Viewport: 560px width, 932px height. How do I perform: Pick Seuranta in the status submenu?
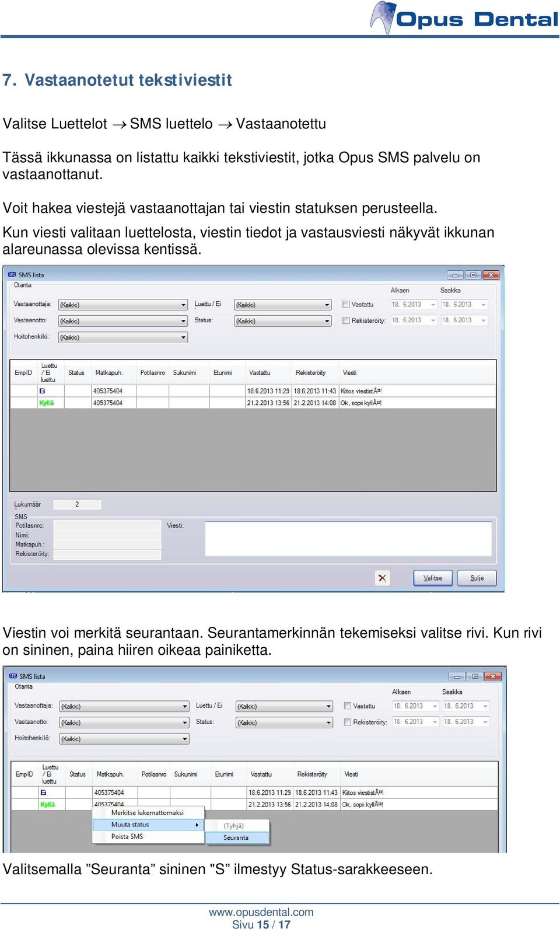click(237, 837)
